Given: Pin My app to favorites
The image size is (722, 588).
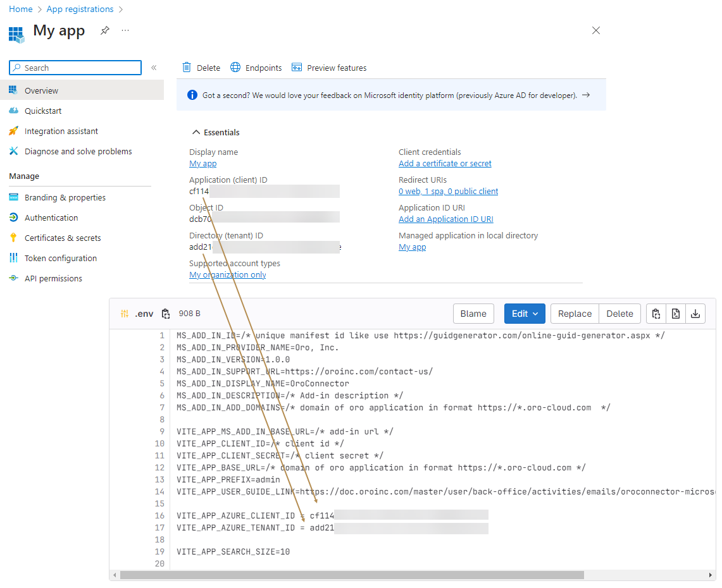Looking at the screenshot, I should [x=105, y=30].
